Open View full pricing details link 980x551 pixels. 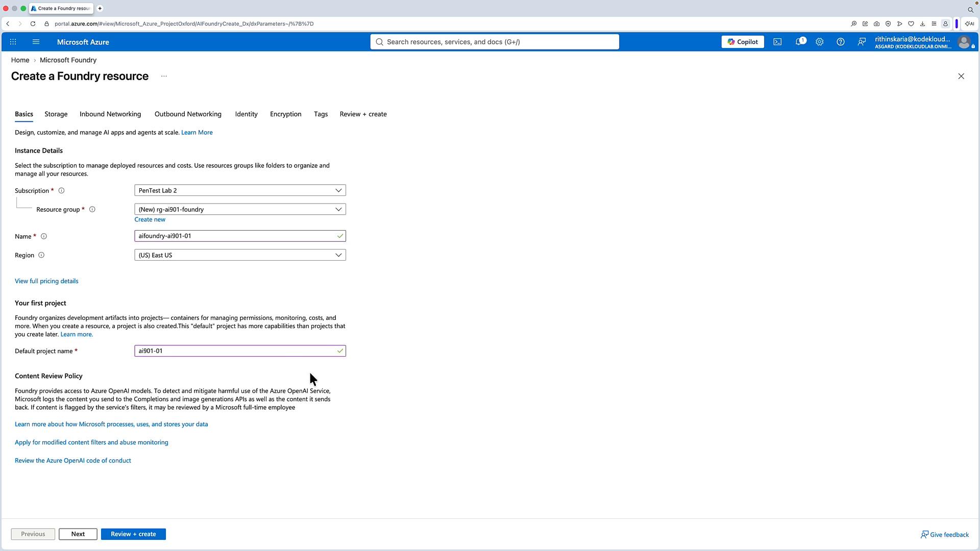click(x=46, y=281)
